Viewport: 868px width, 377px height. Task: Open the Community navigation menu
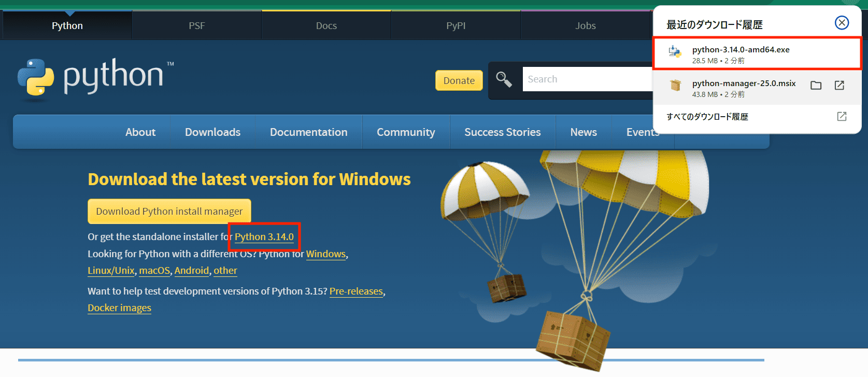tap(406, 132)
